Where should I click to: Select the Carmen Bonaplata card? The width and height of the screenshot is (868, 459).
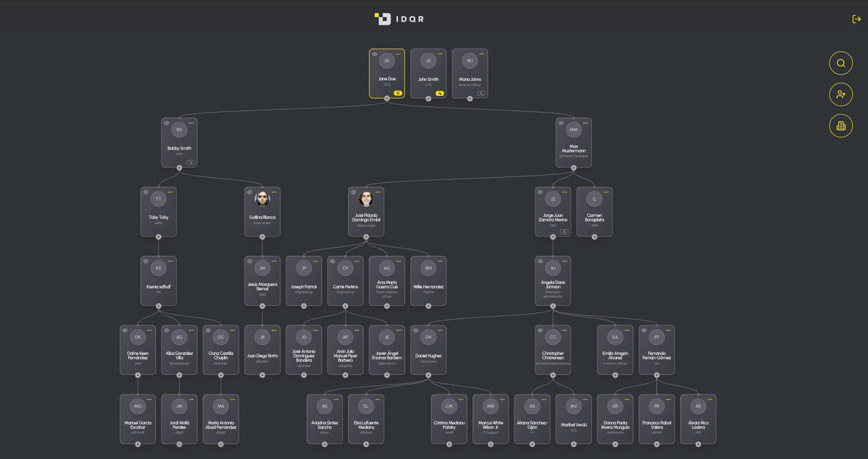point(594,210)
